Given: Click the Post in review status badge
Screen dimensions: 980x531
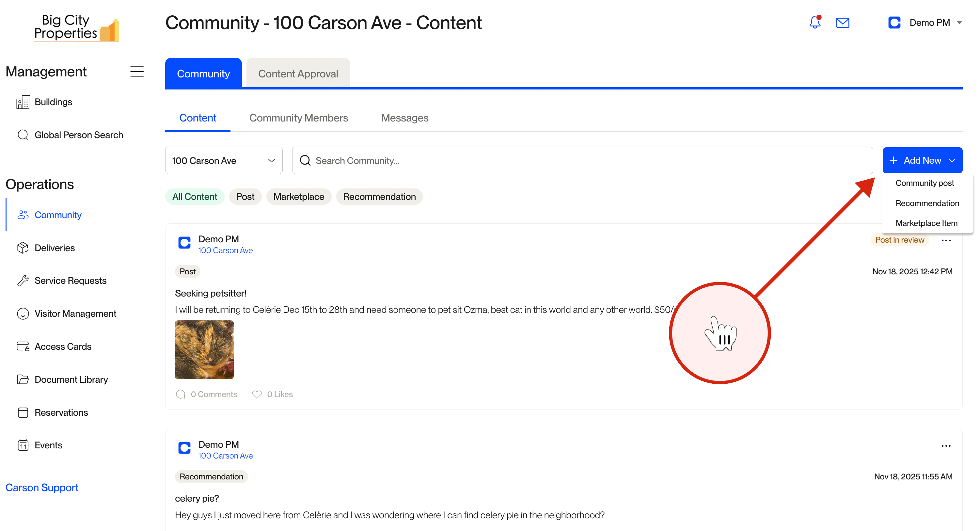Looking at the screenshot, I should [899, 240].
